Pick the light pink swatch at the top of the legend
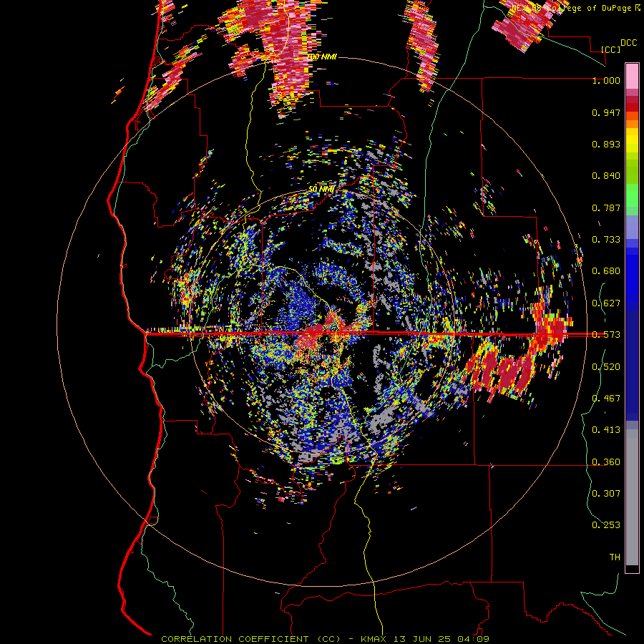This screenshot has height=644, width=644. (x=632, y=76)
